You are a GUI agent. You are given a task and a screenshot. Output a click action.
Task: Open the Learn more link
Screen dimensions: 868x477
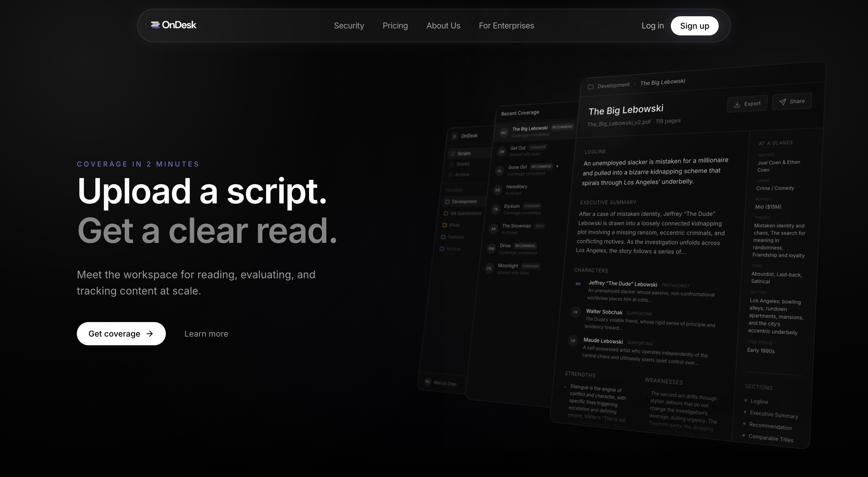(206, 334)
